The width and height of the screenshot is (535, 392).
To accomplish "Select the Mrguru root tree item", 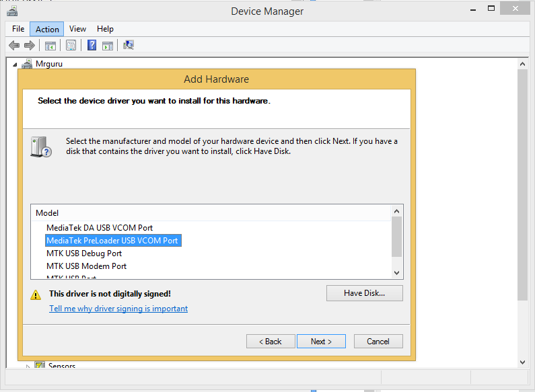I will [x=49, y=64].
